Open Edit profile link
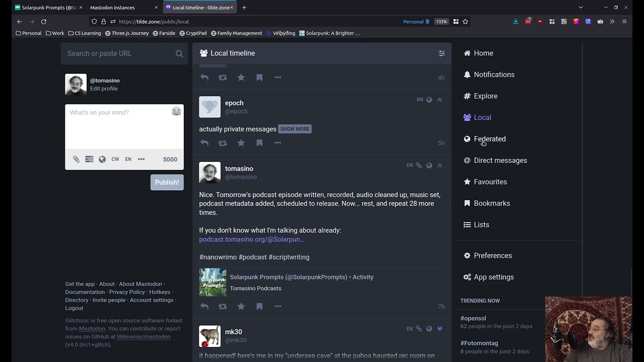 coord(104,88)
